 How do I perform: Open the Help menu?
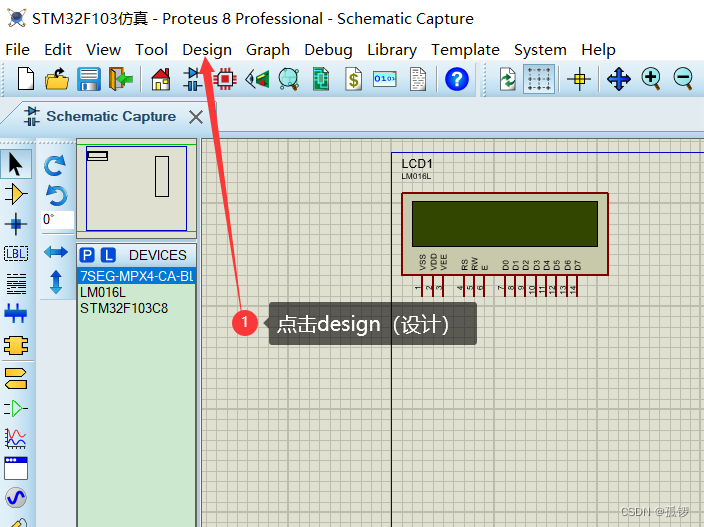598,50
